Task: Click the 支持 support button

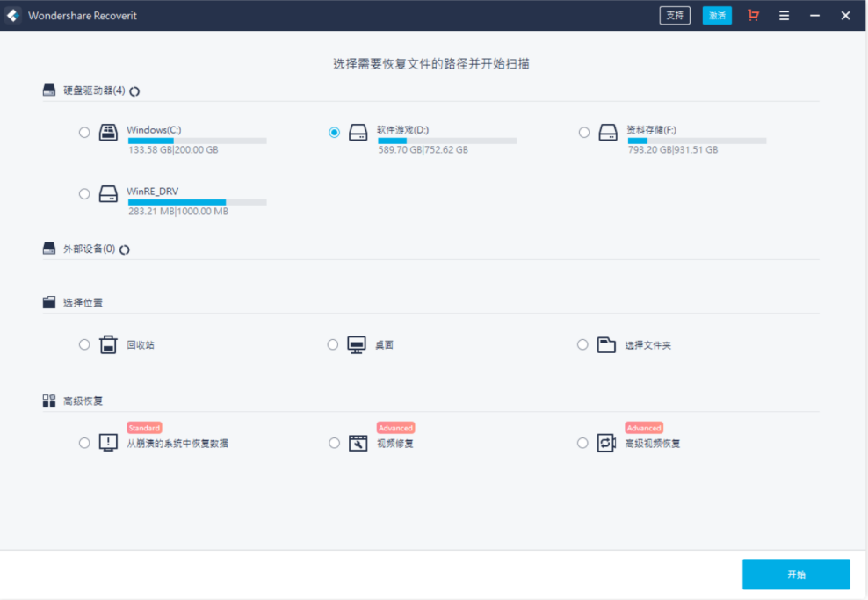Action: (674, 15)
